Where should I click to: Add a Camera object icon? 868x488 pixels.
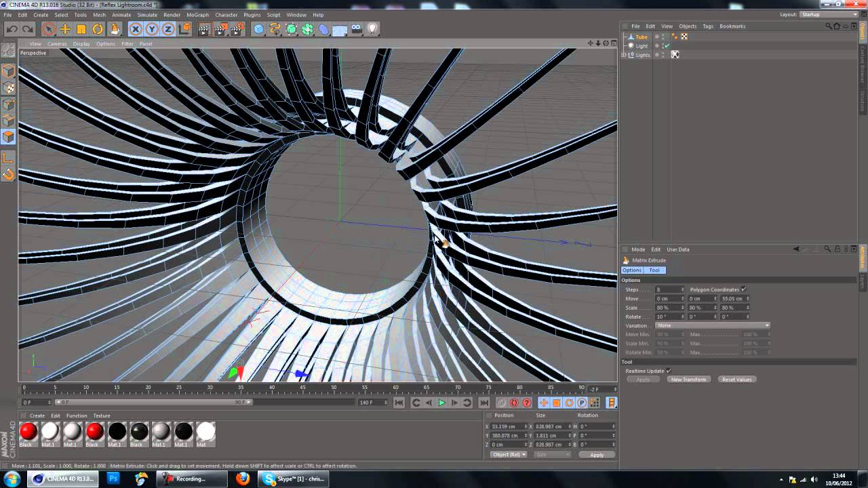(x=357, y=29)
